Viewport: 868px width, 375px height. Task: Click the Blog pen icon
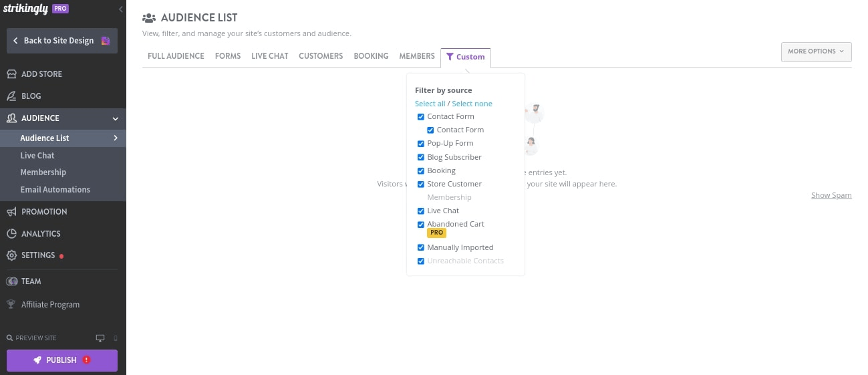click(11, 96)
